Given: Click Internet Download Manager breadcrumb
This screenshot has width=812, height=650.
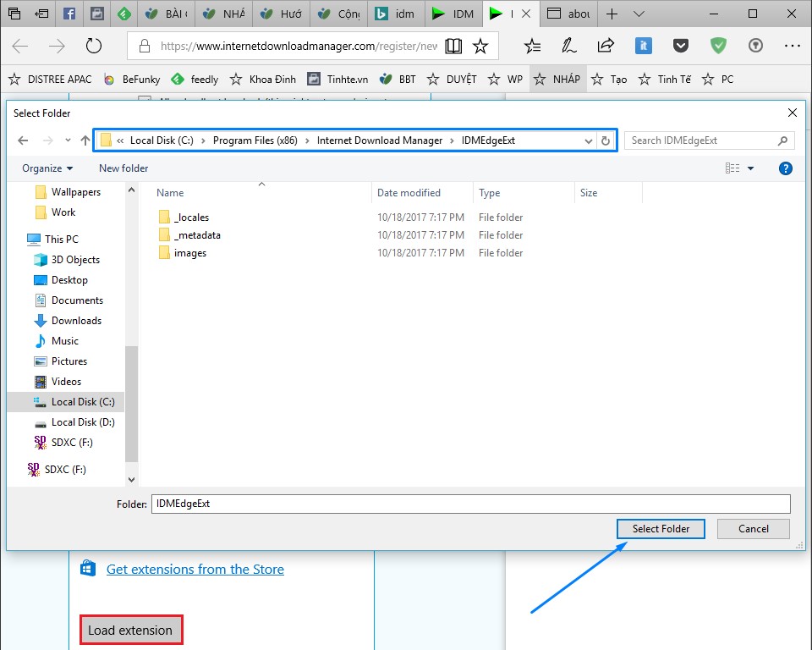Looking at the screenshot, I should (x=380, y=140).
